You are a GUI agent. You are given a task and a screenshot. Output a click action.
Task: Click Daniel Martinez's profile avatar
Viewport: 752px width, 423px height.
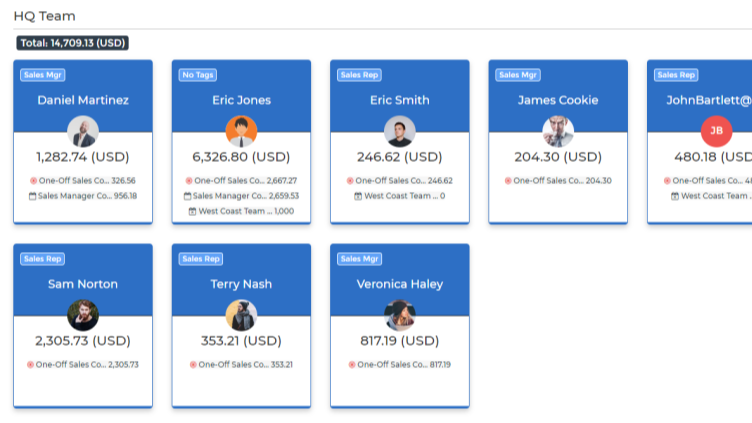[x=83, y=131]
